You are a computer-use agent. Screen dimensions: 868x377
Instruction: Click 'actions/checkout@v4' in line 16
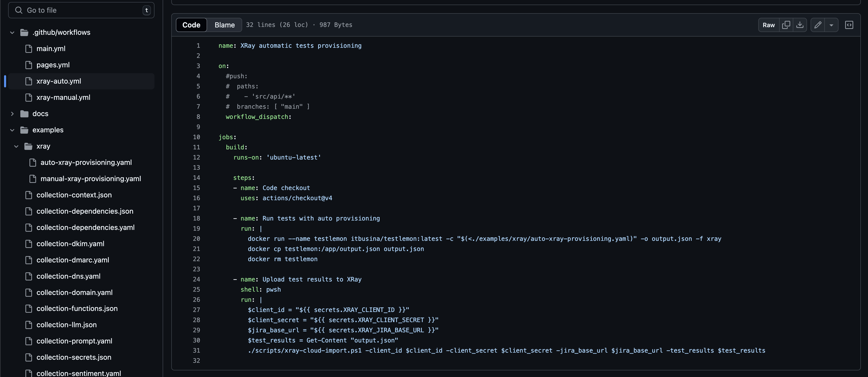point(297,198)
